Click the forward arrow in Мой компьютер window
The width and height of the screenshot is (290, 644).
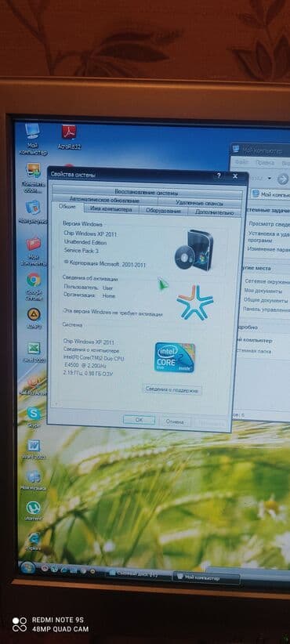[x=283, y=179]
